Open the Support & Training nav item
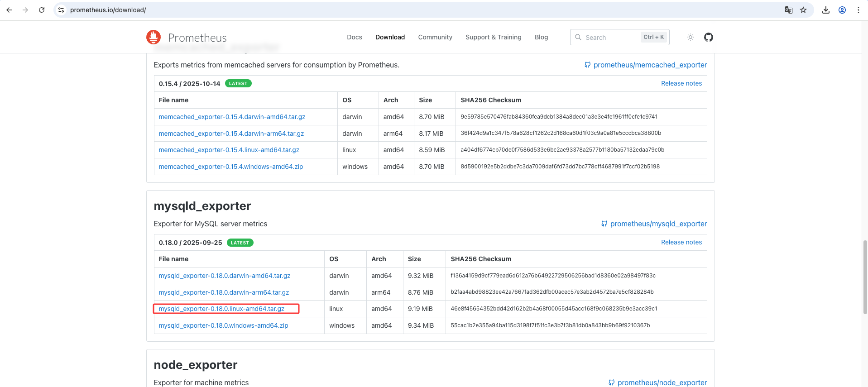The width and height of the screenshot is (868, 387). pyautogui.click(x=494, y=37)
